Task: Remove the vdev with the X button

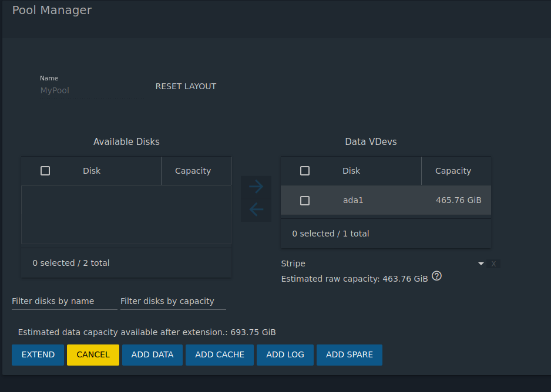Action: [x=493, y=264]
